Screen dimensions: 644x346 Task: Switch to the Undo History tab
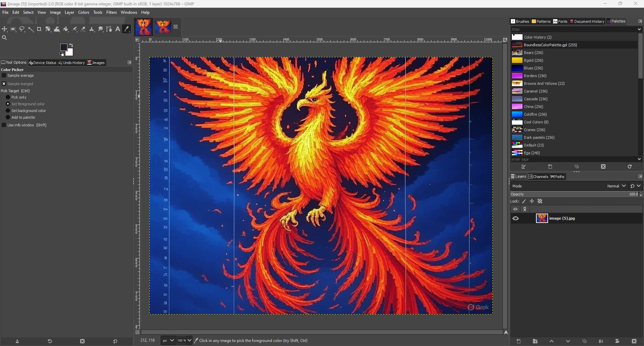tap(71, 63)
